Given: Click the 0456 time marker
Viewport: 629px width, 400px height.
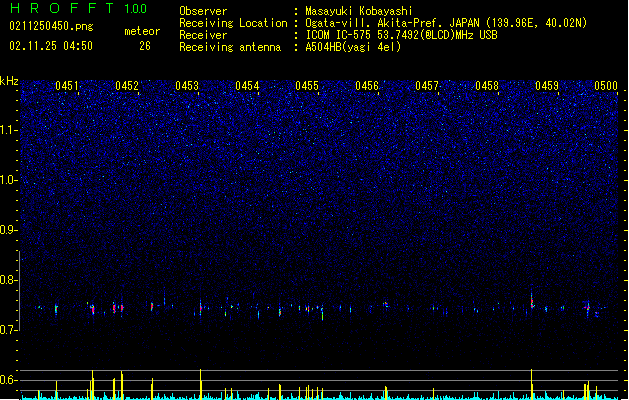Looking at the screenshot, I should pos(367,86).
